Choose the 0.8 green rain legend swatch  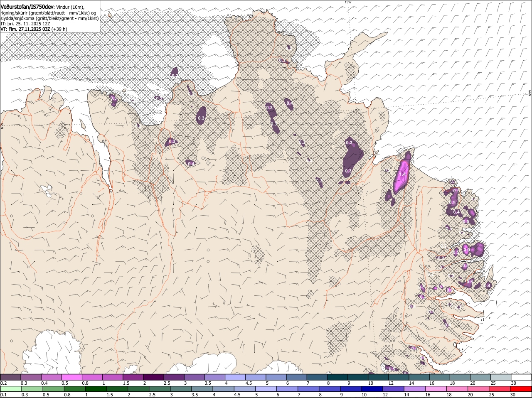click(x=74, y=389)
